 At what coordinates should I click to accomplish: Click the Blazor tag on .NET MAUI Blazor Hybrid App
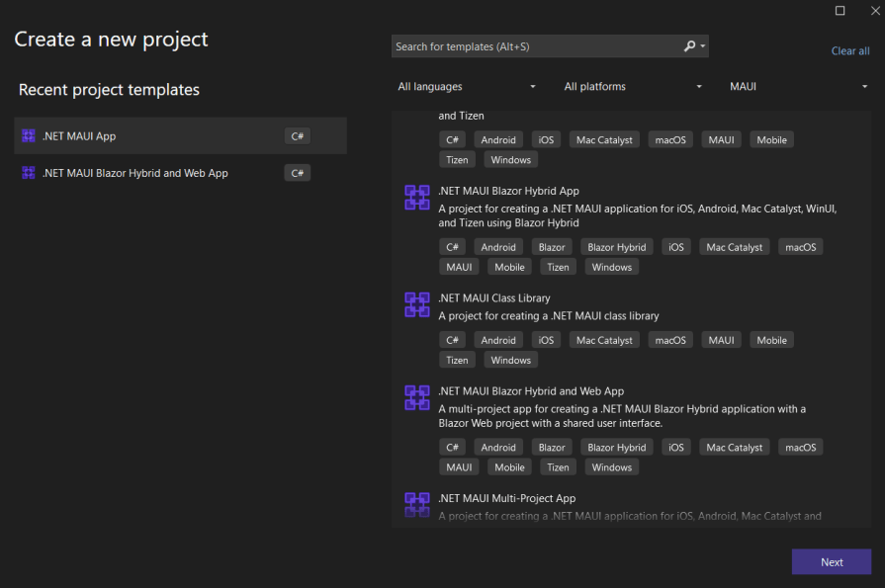[551, 246]
